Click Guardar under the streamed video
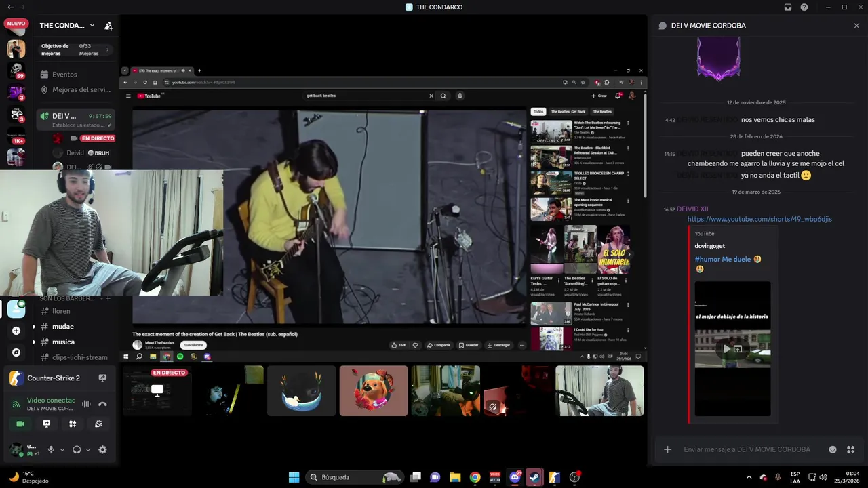This screenshot has height=488, width=868. tap(468, 345)
